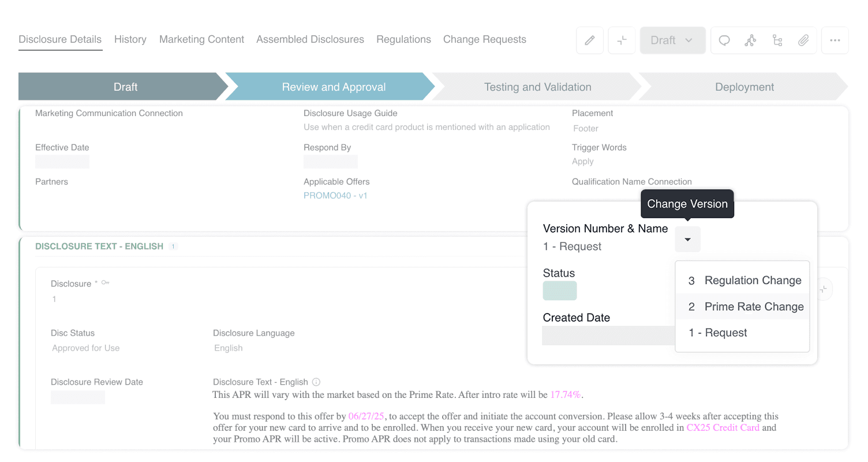Click the pencil edit icon

[589, 40]
